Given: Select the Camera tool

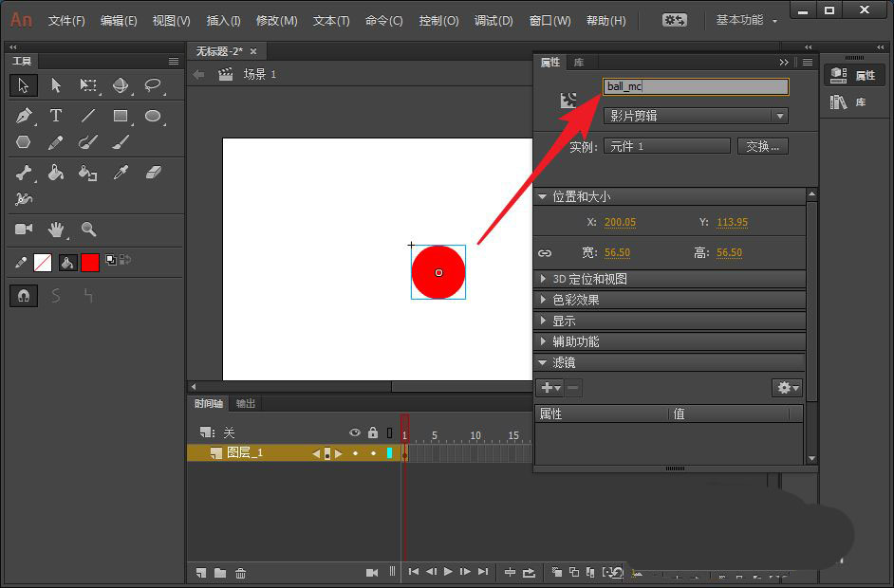Looking at the screenshot, I should (24, 230).
